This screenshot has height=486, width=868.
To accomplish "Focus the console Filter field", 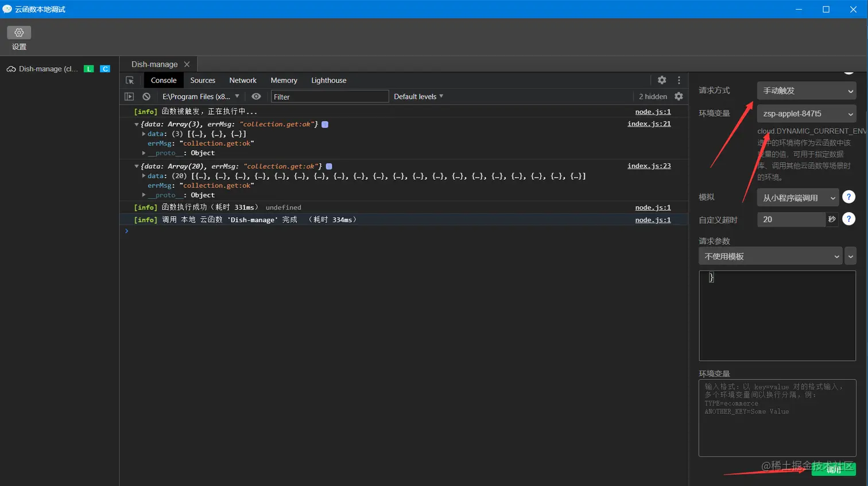I will [x=330, y=97].
